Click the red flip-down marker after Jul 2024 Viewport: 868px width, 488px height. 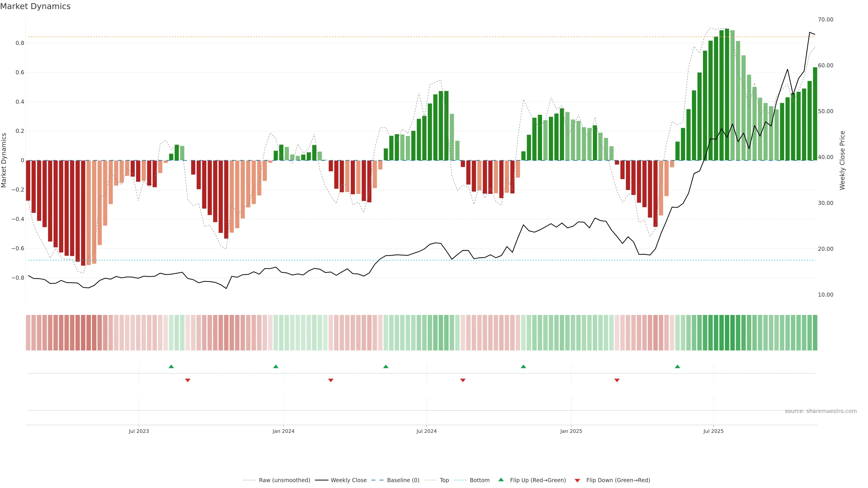click(463, 380)
